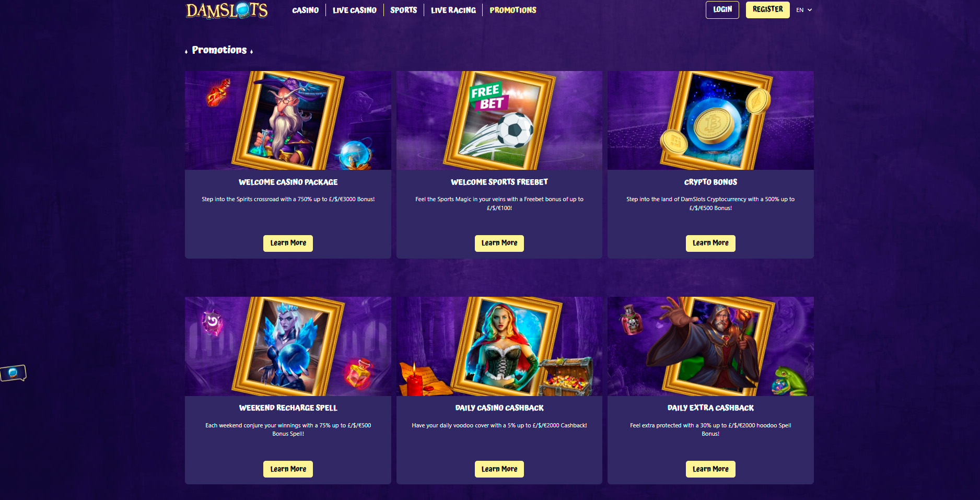
Task: Open the Free Bet football image
Action: pos(499,120)
